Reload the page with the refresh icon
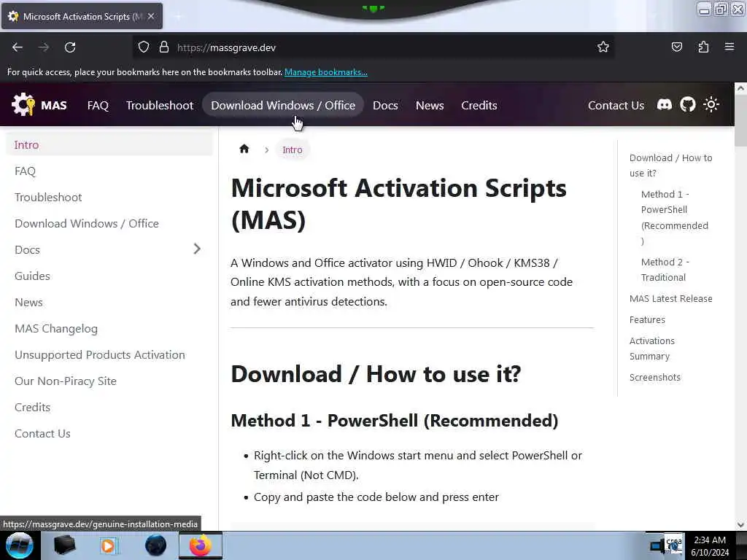Image resolution: width=747 pixels, height=560 pixels. 70,47
